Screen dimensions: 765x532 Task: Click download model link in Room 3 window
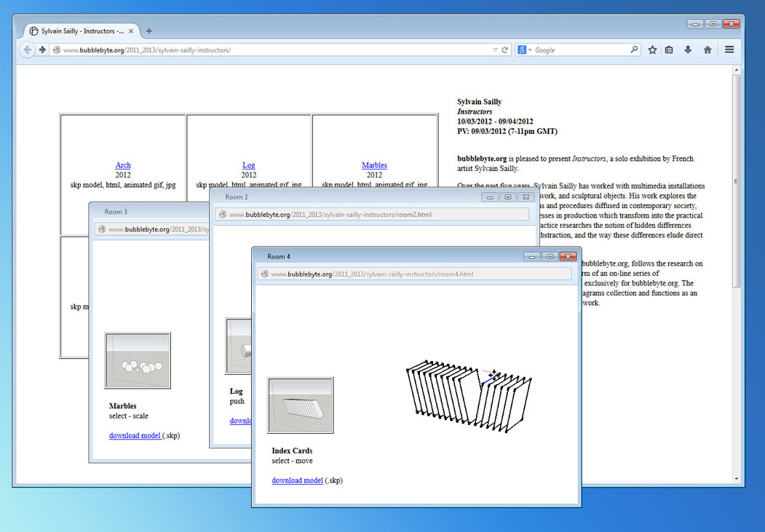click(135, 435)
